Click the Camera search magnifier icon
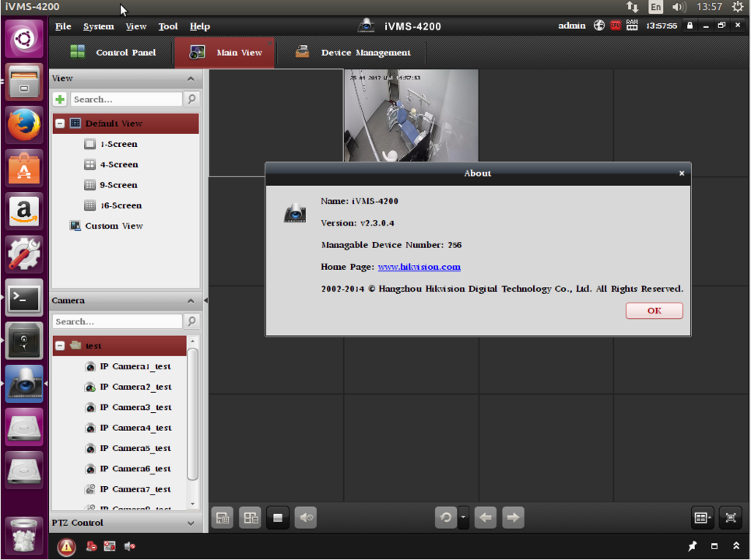Image resolution: width=751 pixels, height=560 pixels. click(191, 321)
